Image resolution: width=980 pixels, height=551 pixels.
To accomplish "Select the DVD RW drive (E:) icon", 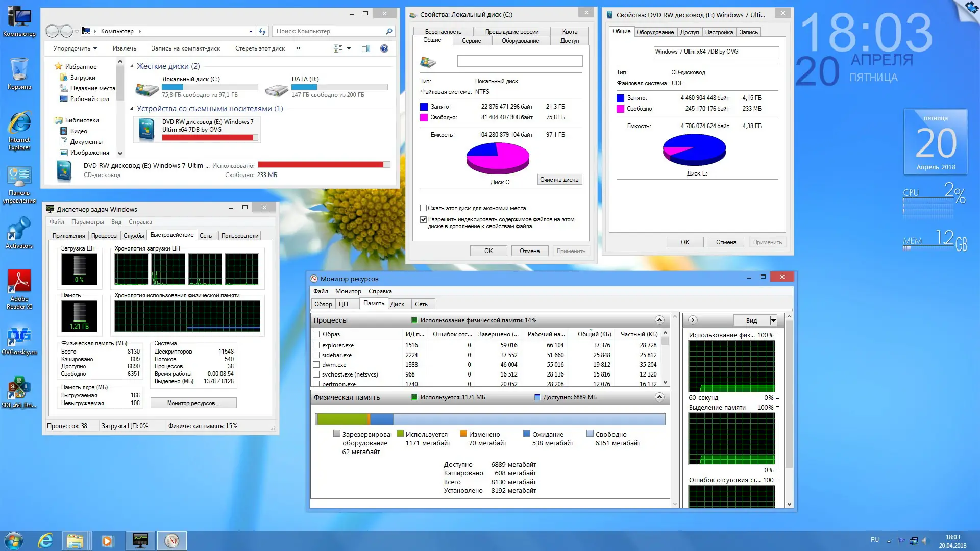I will pos(146,130).
